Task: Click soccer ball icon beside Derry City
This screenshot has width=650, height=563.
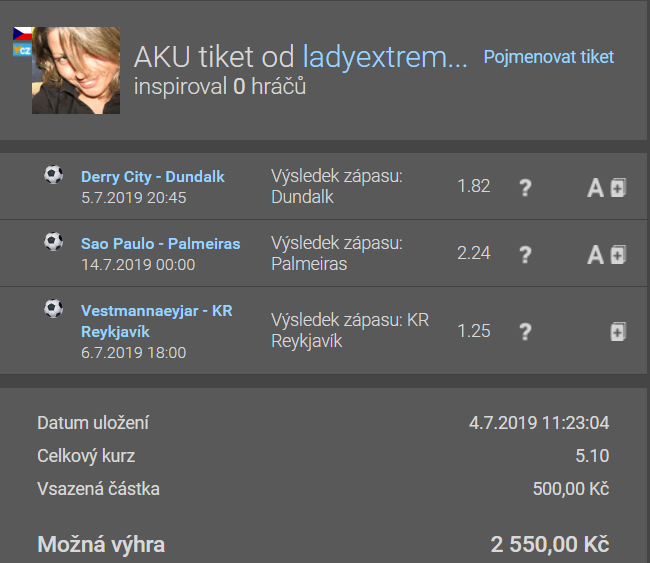Action: click(53, 175)
